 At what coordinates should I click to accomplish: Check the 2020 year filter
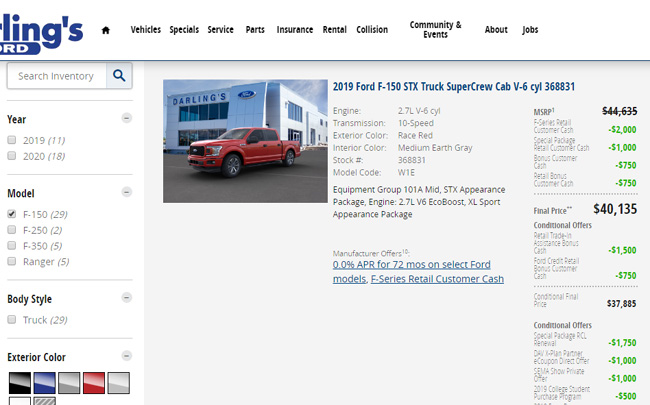pyautogui.click(x=12, y=156)
